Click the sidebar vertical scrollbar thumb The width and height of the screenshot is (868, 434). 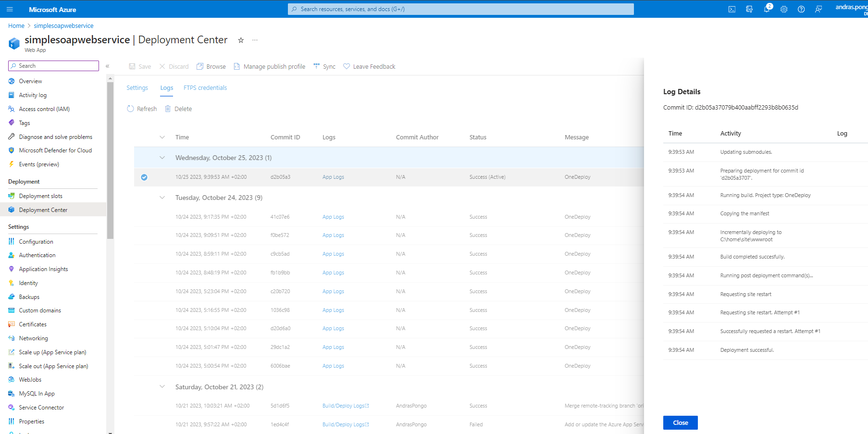point(110,161)
